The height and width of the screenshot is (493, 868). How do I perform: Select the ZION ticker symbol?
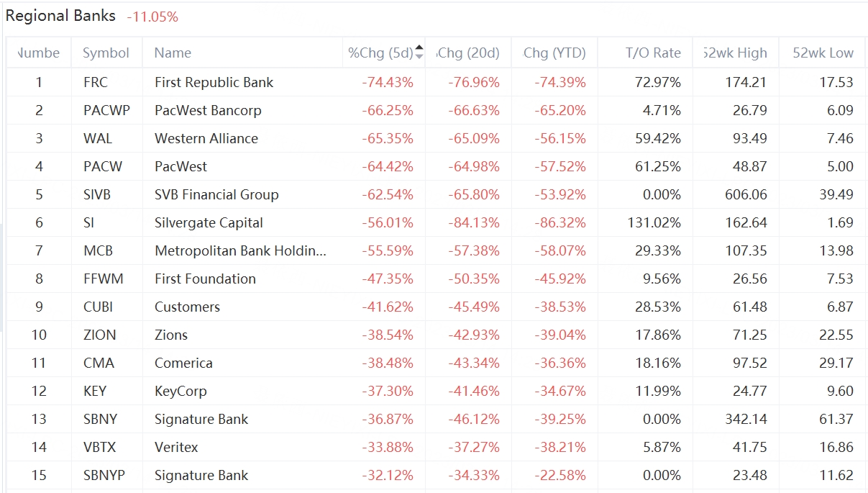[99, 335]
